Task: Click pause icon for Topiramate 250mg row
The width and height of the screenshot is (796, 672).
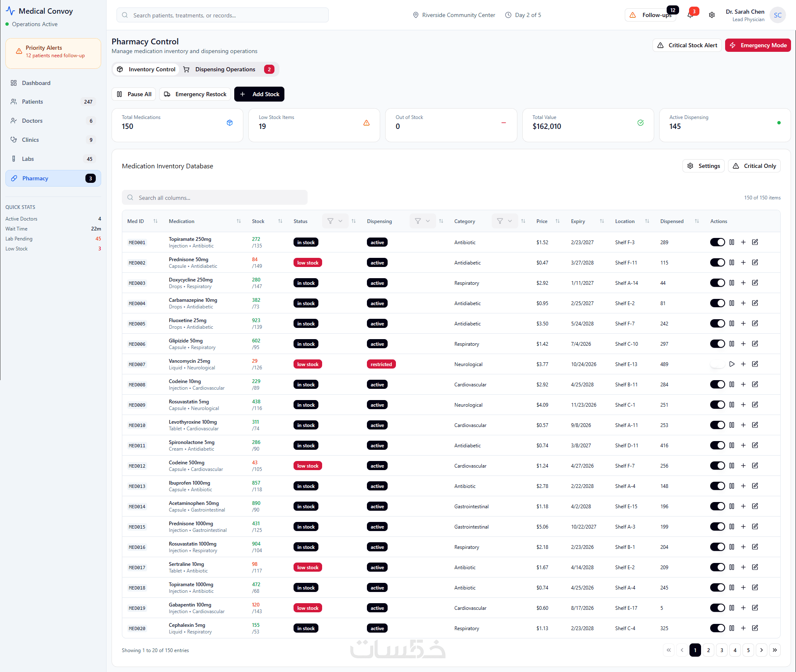Action: coord(732,243)
